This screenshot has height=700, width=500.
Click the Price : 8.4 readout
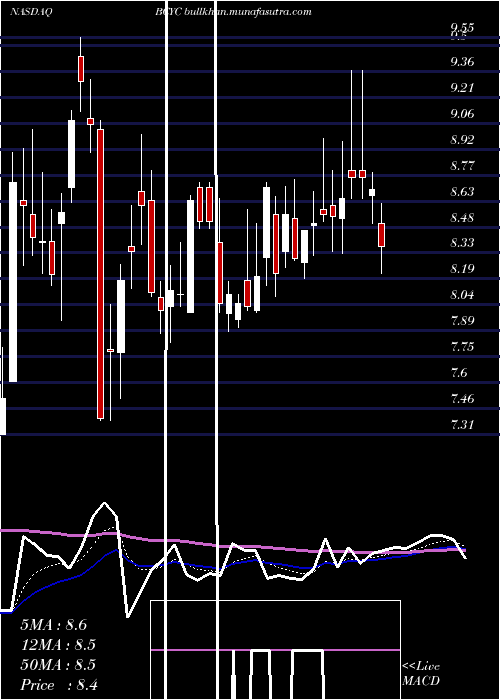[x=59, y=685]
